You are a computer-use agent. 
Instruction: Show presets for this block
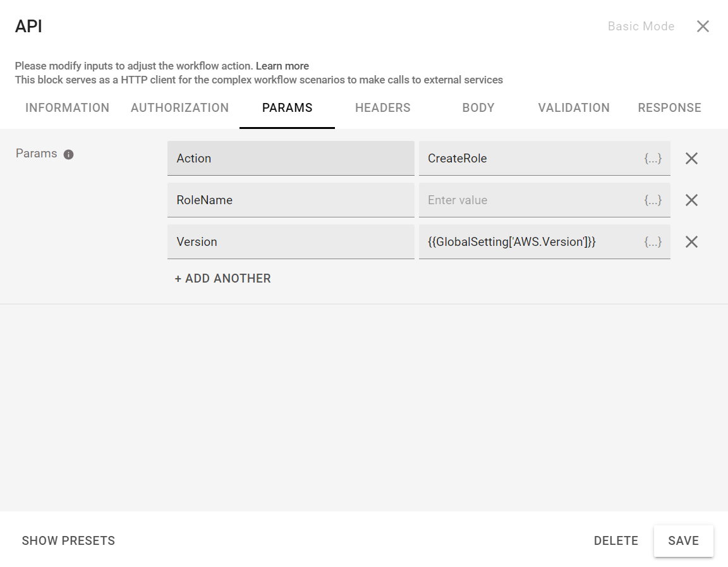tap(68, 541)
